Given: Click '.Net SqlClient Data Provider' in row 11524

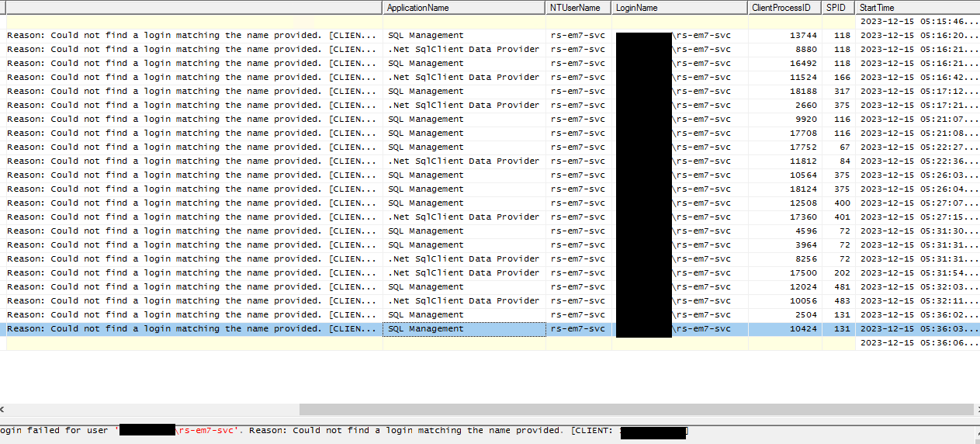Looking at the screenshot, I should pos(464,77).
